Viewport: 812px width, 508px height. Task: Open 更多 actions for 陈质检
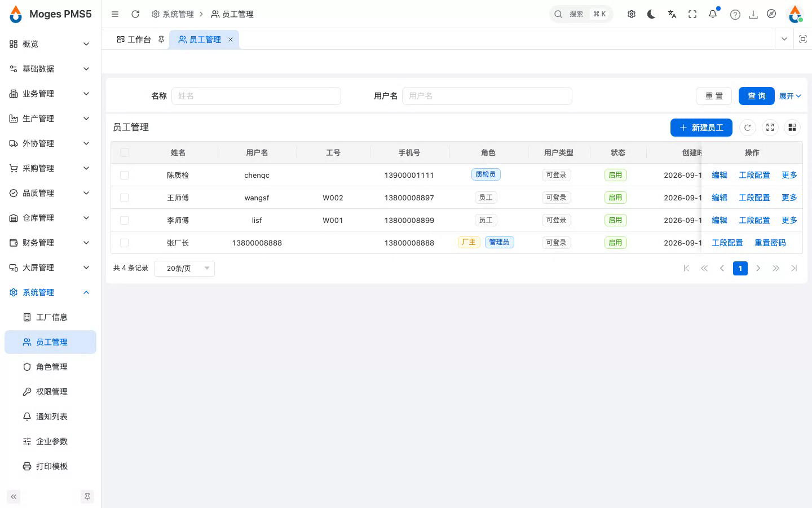(x=789, y=175)
